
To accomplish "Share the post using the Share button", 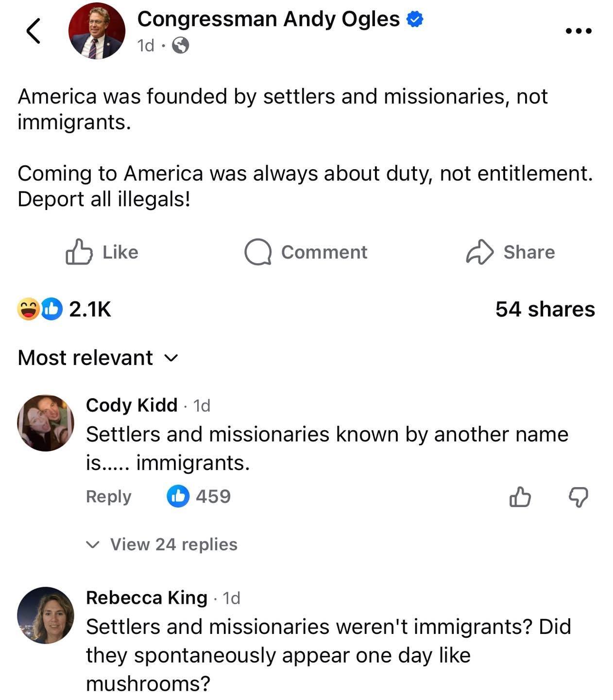I will pos(510,252).
